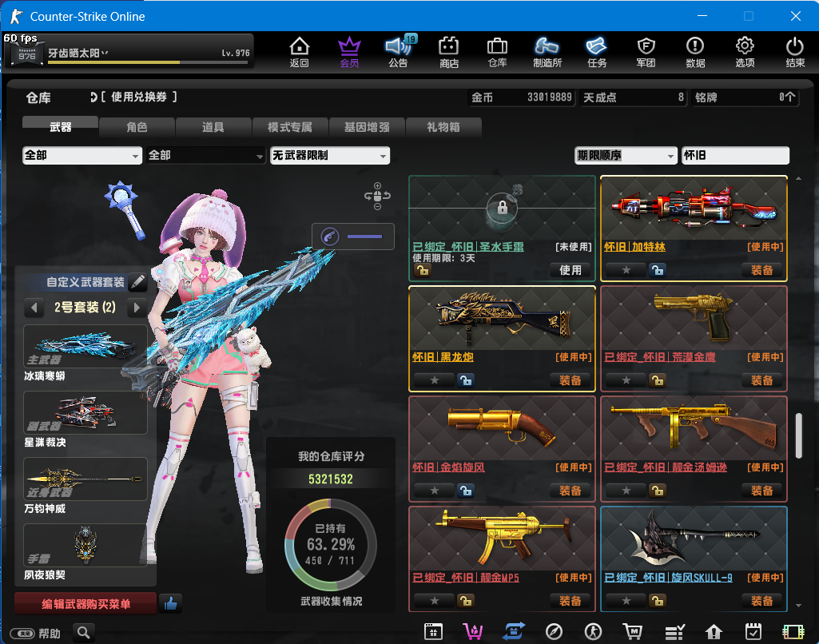Open the second 全部 filter dropdown

[x=206, y=155]
